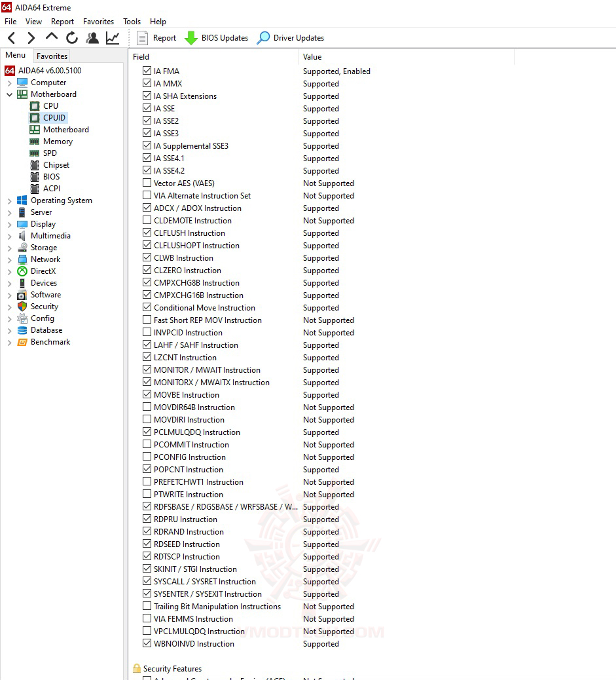This screenshot has width=616, height=680.
Task: Click the Benchmark icon
Action: (x=22, y=342)
